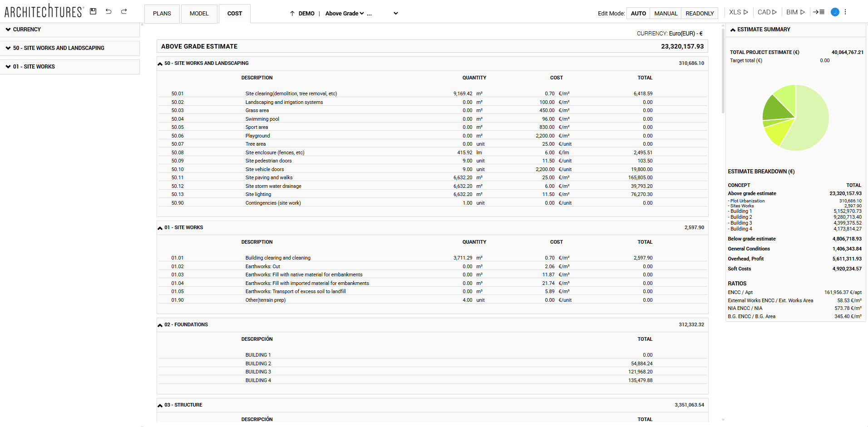Redo the last change
This screenshot has height=427, width=868.
tap(123, 11)
